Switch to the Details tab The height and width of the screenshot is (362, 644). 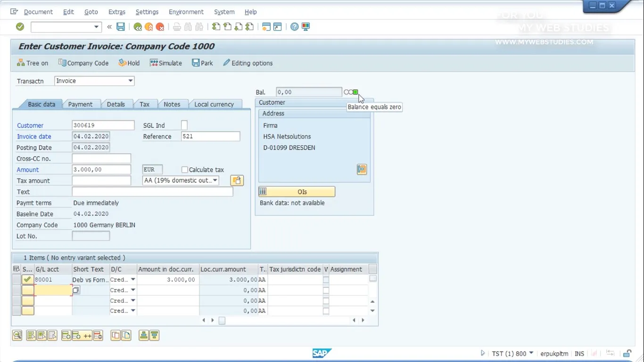click(x=116, y=104)
